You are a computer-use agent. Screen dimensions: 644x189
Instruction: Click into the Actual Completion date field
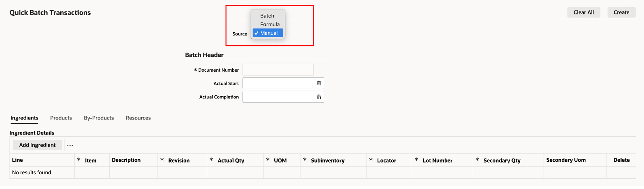coord(279,97)
